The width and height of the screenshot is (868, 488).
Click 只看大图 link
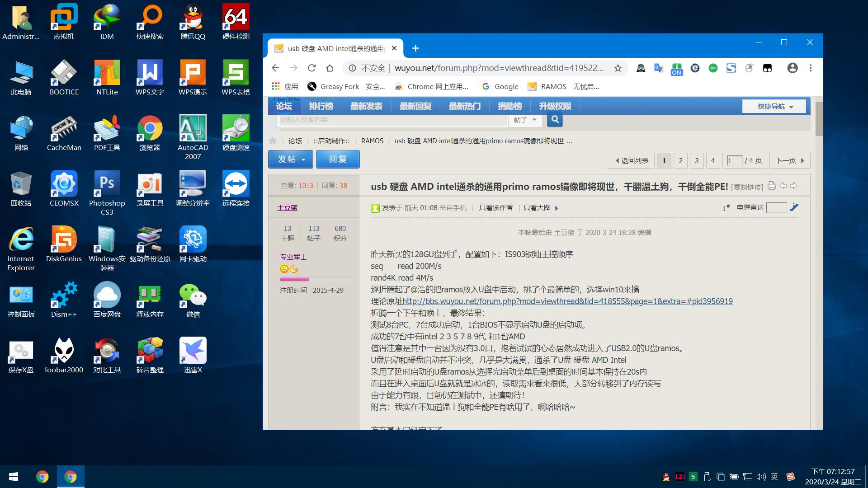(x=537, y=207)
